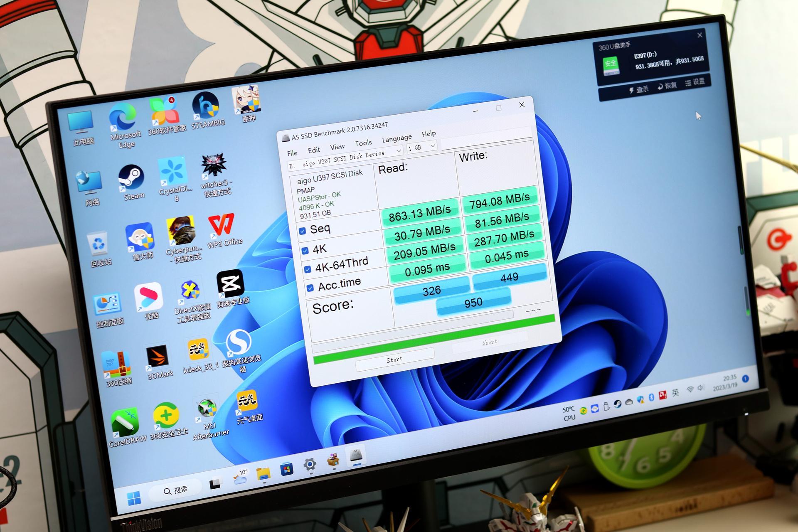Open the taskbar weather widget showing 10°
798x532 pixels.
pos(240,477)
